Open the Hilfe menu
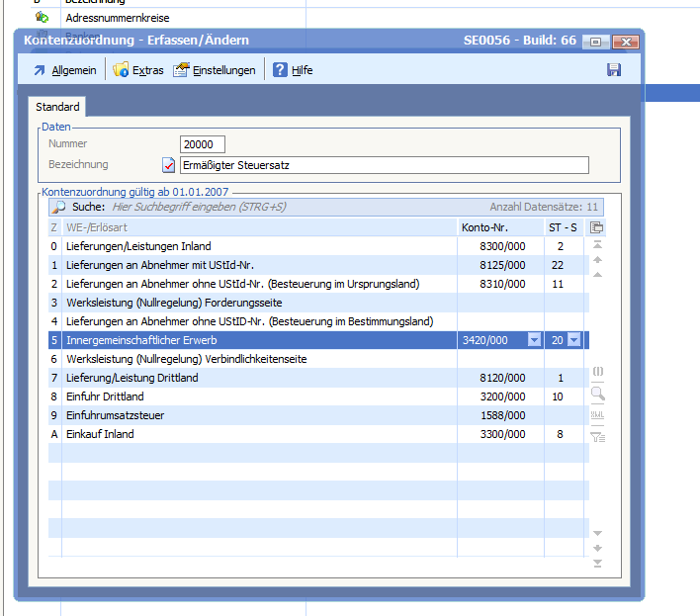700x616 pixels. coord(294,70)
